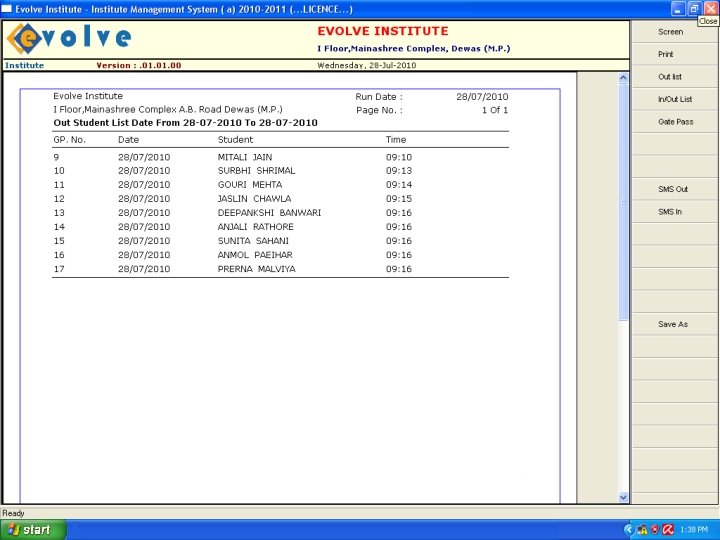Click the GP. No. column header
This screenshot has height=540, width=720.
[69, 140]
